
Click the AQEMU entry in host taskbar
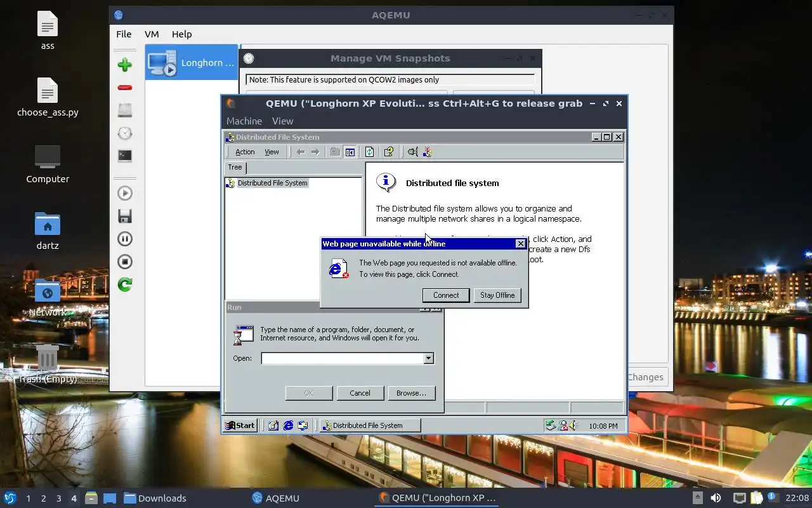coord(275,498)
